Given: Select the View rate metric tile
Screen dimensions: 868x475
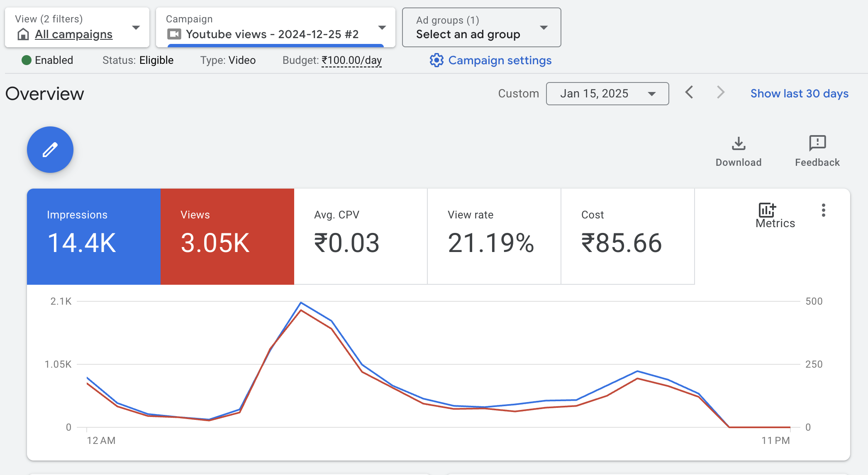Looking at the screenshot, I should tap(494, 236).
